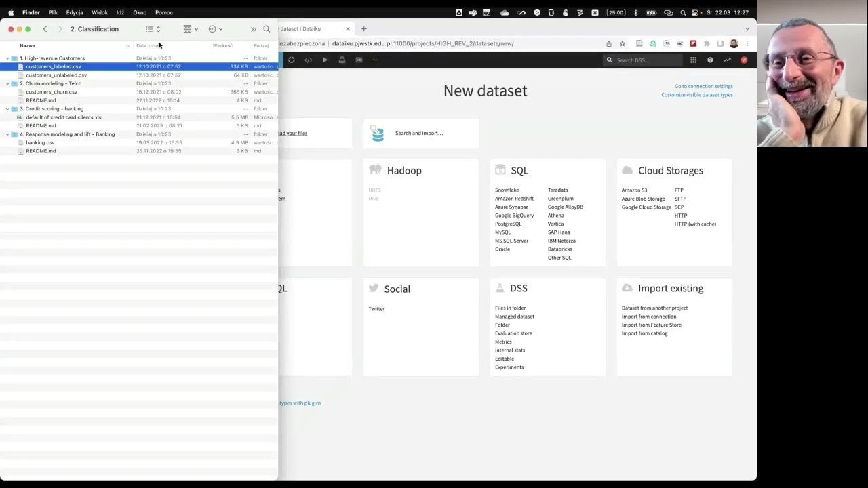Select README.md dated 27.11.2022
This screenshot has width=868, height=488.
point(139,100)
